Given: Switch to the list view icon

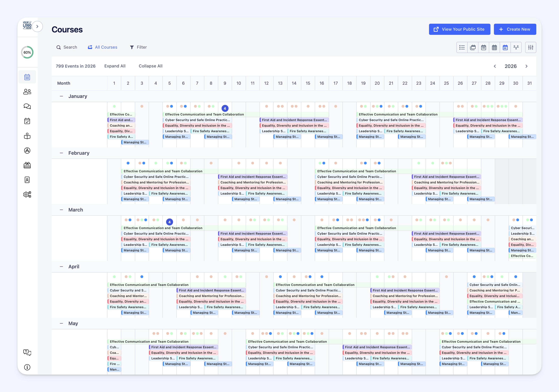Looking at the screenshot, I should coord(462,47).
